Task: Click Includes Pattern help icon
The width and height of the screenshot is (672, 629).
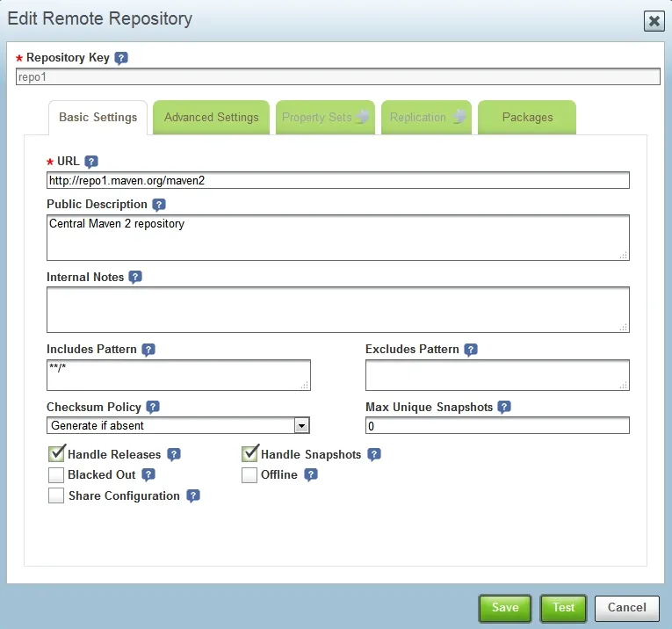Action: [148, 350]
